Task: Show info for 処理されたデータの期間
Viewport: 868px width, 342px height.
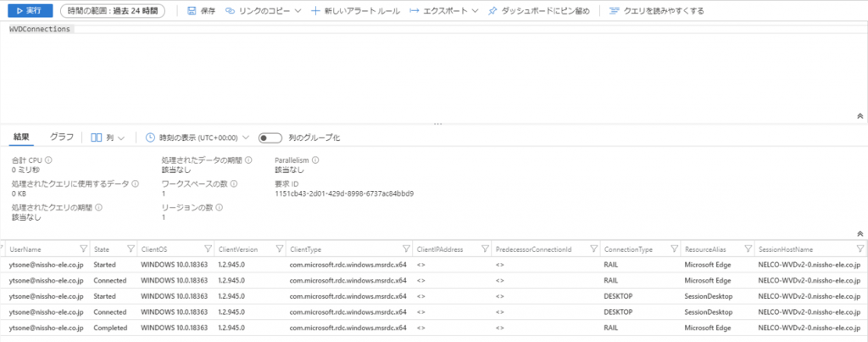Action: [x=248, y=160]
